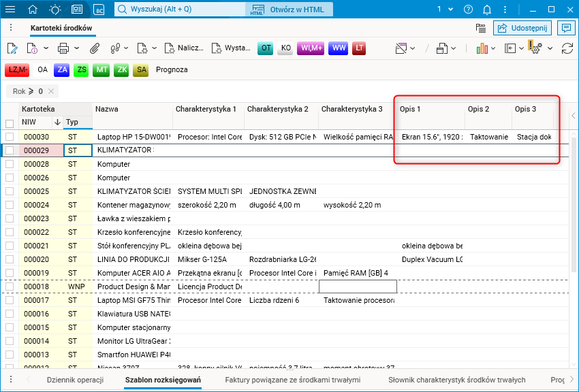
Task: Click the printer icon
Action: (x=63, y=48)
